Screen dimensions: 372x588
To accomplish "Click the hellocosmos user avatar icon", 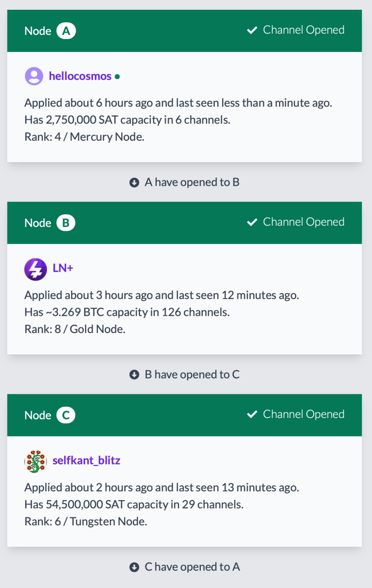I will (x=34, y=76).
